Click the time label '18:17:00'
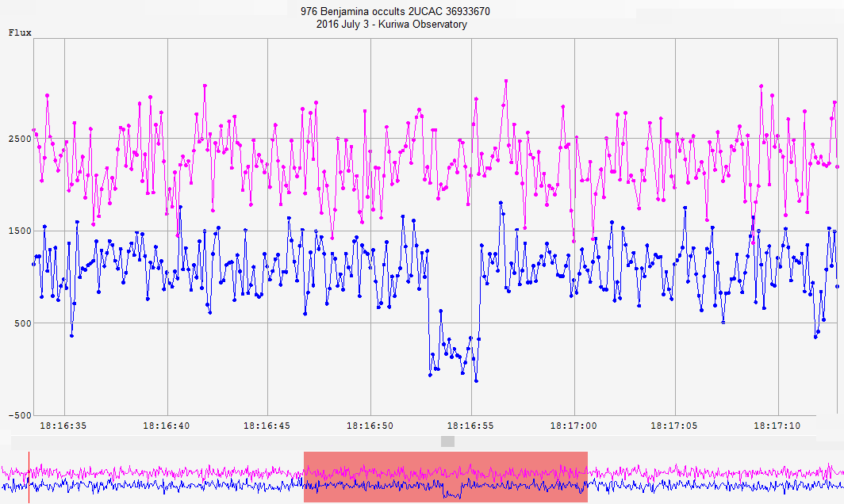The height and width of the screenshot is (504, 844). [x=574, y=426]
